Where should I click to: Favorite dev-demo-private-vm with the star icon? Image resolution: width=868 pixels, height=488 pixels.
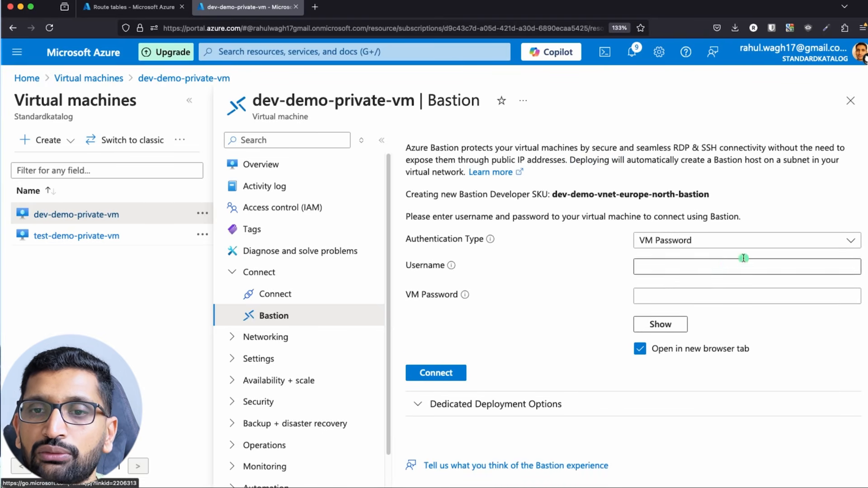(501, 101)
